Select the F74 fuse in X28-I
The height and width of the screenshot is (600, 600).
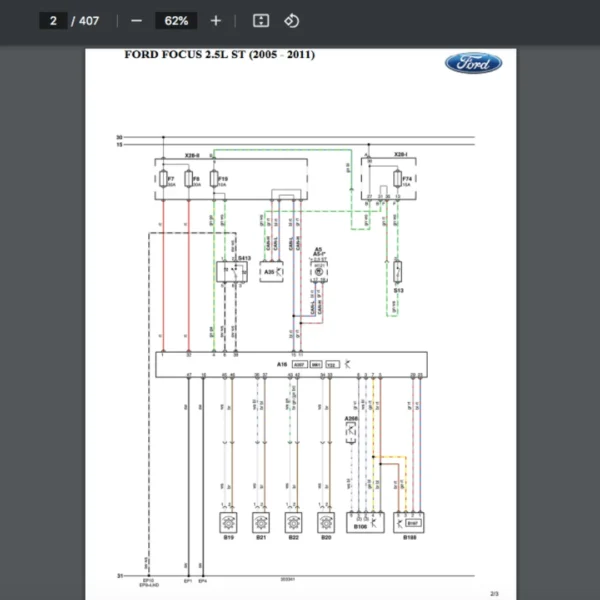coord(397,179)
